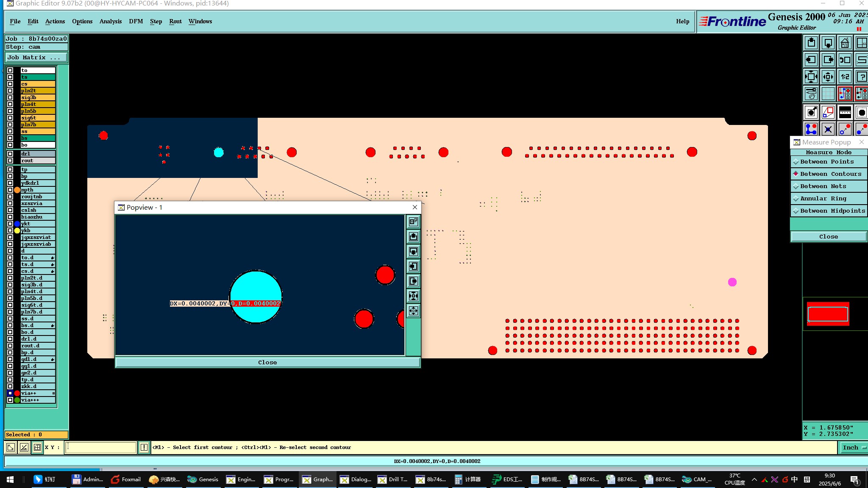Open the Analysis menu
Image resolution: width=868 pixels, height=488 pixels.
pyautogui.click(x=110, y=21)
